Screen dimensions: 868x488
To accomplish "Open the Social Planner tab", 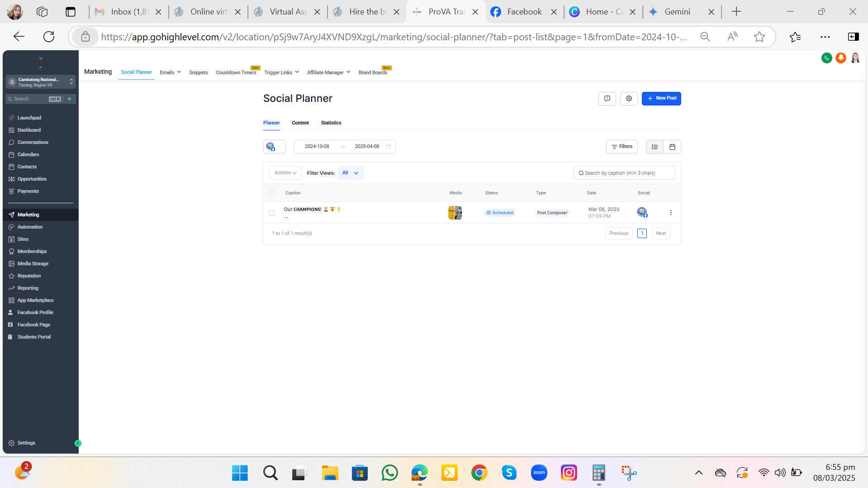I will pos(137,72).
